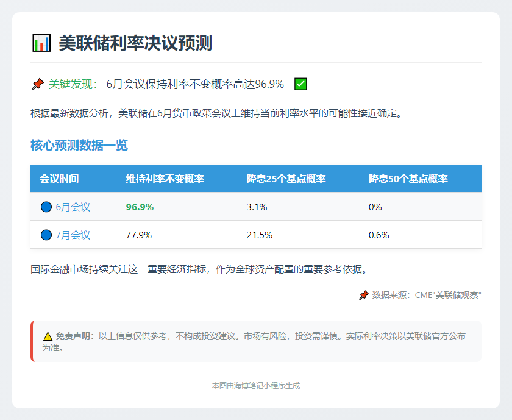Screen dimensions: 512x420
Task: Click the green 关键发现 label
Action: tap(73, 84)
